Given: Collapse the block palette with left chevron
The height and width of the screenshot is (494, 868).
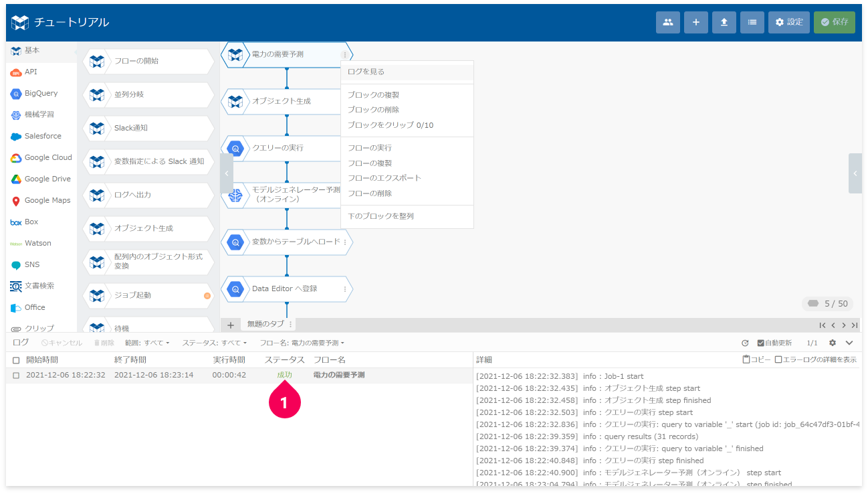Looking at the screenshot, I should click(227, 173).
